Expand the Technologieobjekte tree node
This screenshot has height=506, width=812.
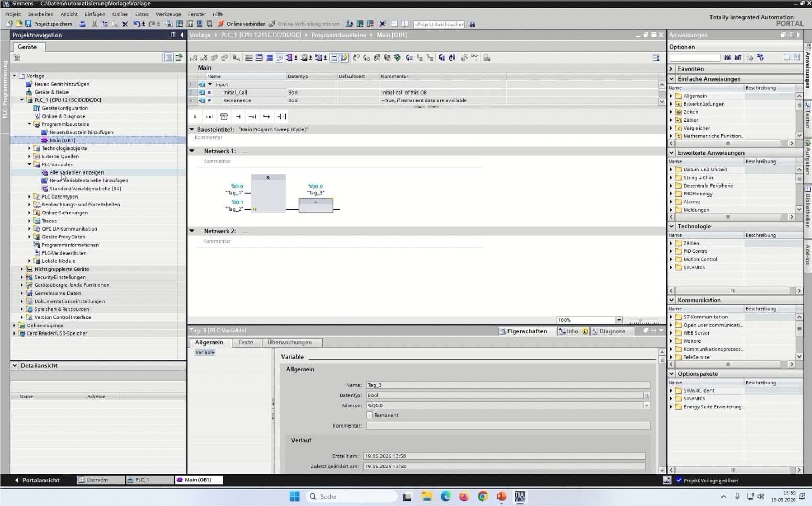coord(29,148)
